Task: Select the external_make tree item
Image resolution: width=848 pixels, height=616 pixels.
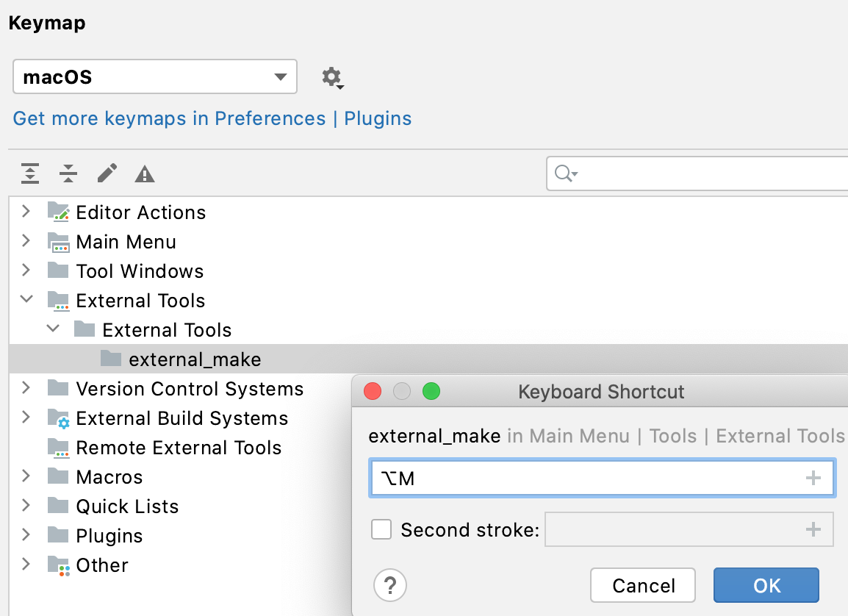Action: (x=195, y=359)
